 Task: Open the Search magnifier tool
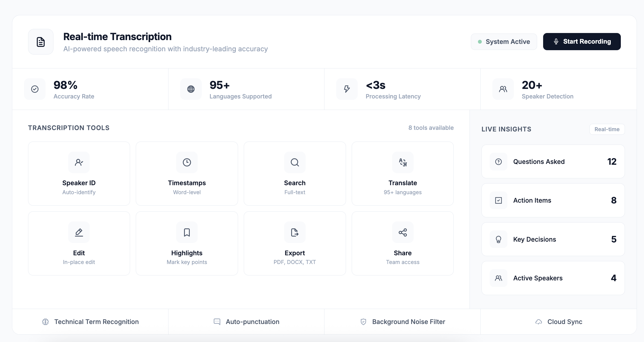pyautogui.click(x=294, y=162)
